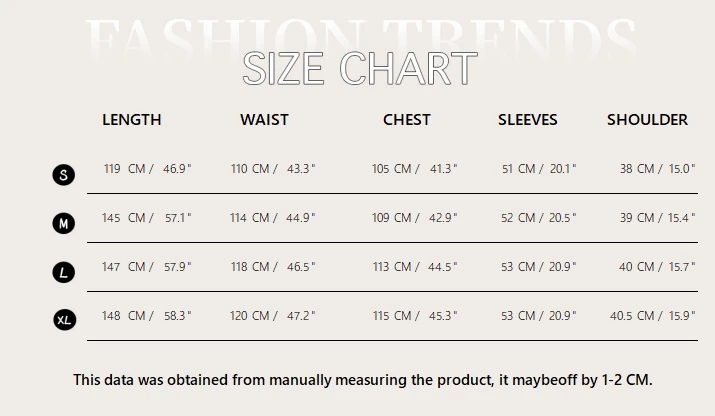715x416 pixels.
Task: Click the manual measuring disclaimer text
Action: coord(363,380)
